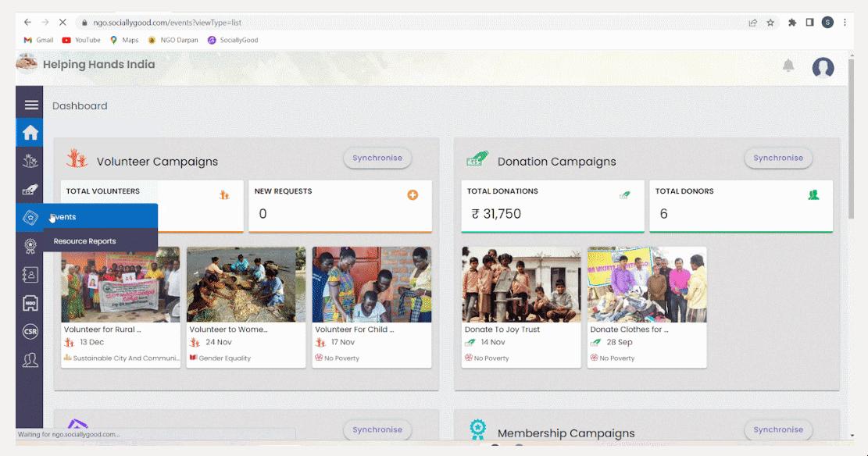Viewport: 868px width, 456px height.
Task: Click the Helping Hands India logo
Action: 27,64
